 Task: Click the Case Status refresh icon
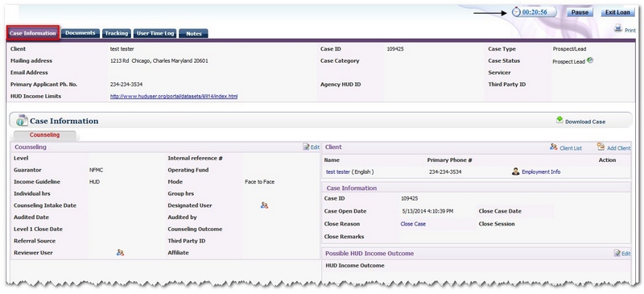pos(590,60)
